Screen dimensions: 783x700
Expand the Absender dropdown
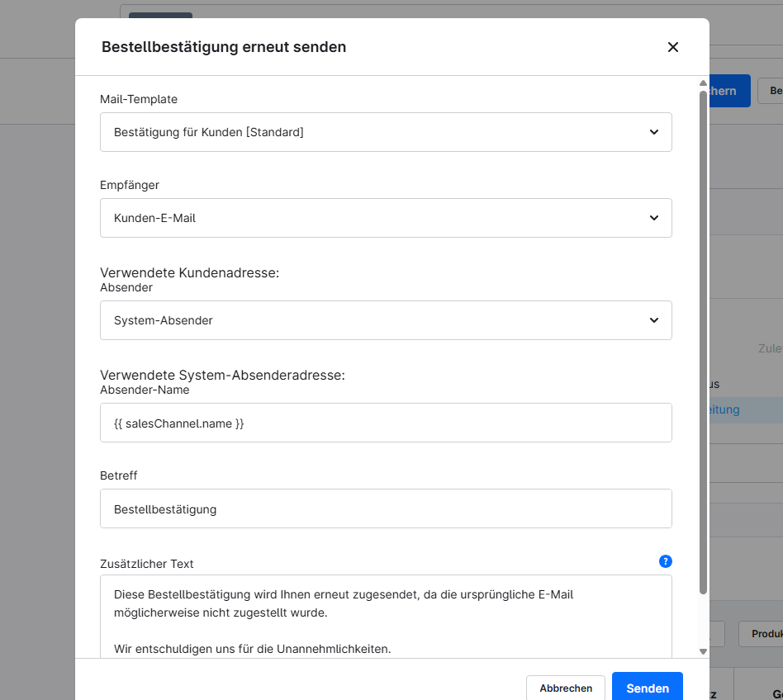click(386, 320)
